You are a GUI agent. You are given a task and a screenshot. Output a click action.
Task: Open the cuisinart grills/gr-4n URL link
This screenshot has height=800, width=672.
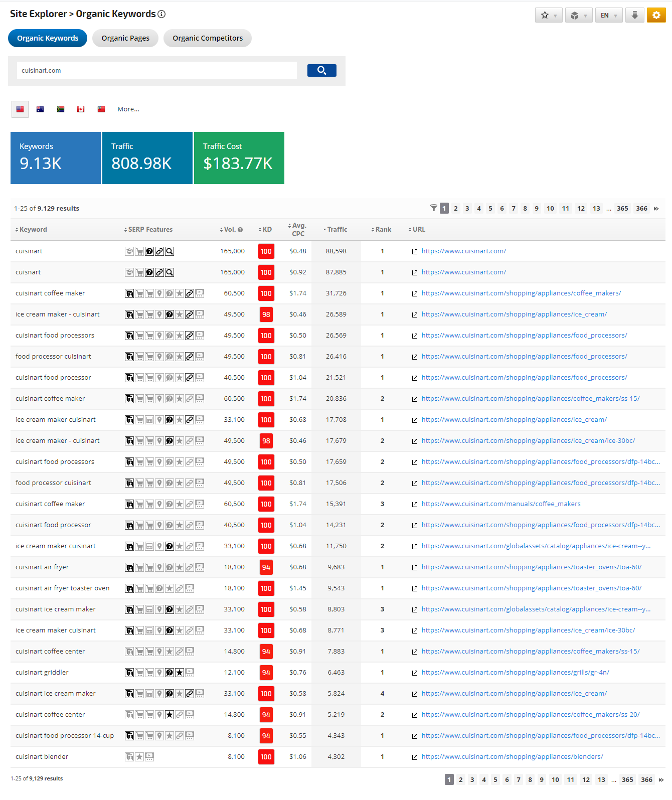[x=515, y=673]
